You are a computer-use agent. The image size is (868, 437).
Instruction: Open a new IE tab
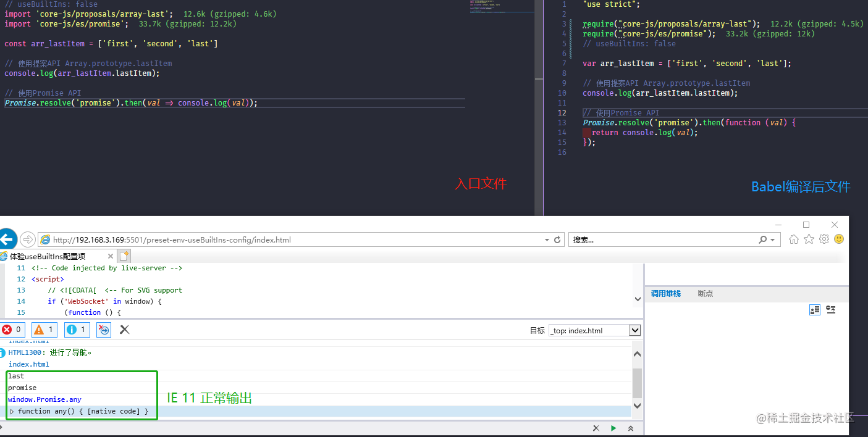pyautogui.click(x=124, y=256)
